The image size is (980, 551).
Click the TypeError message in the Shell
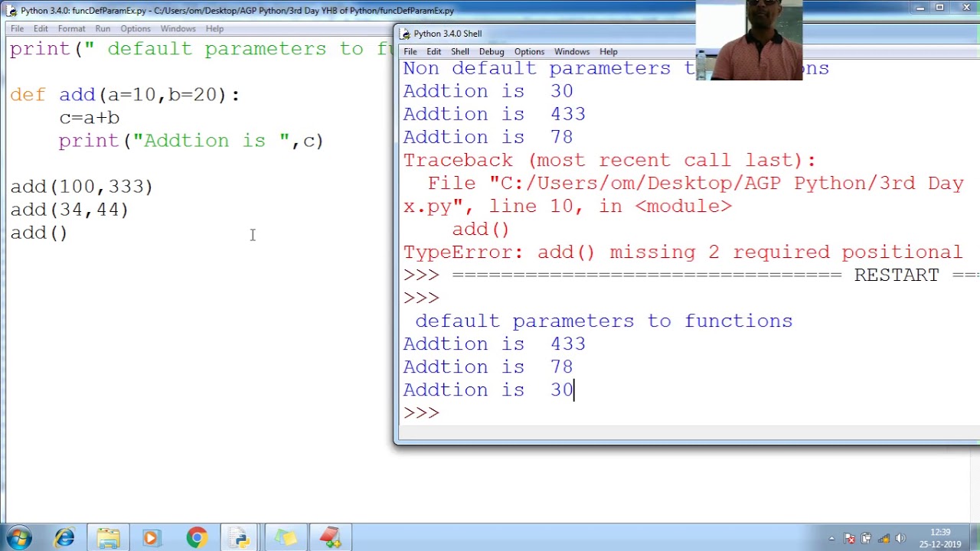[683, 252]
